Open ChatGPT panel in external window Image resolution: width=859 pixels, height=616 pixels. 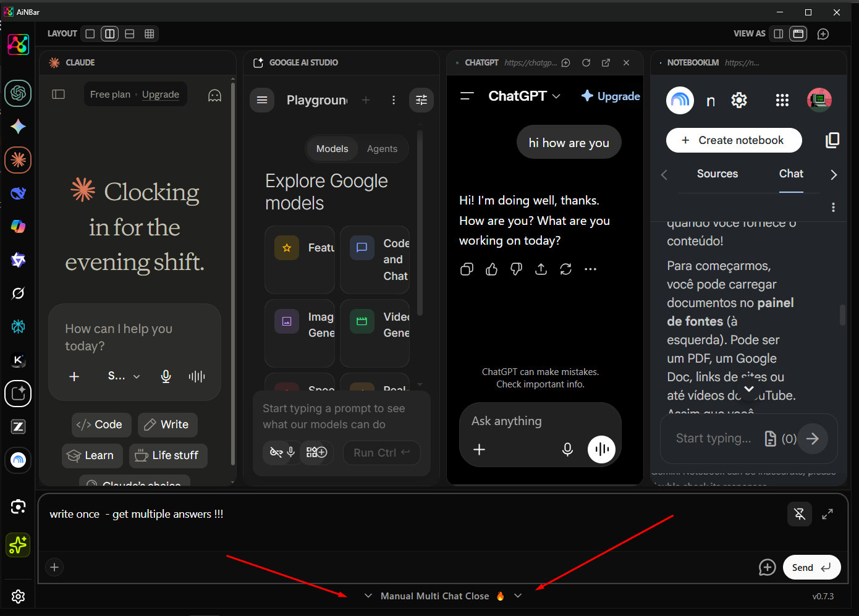[x=606, y=62]
